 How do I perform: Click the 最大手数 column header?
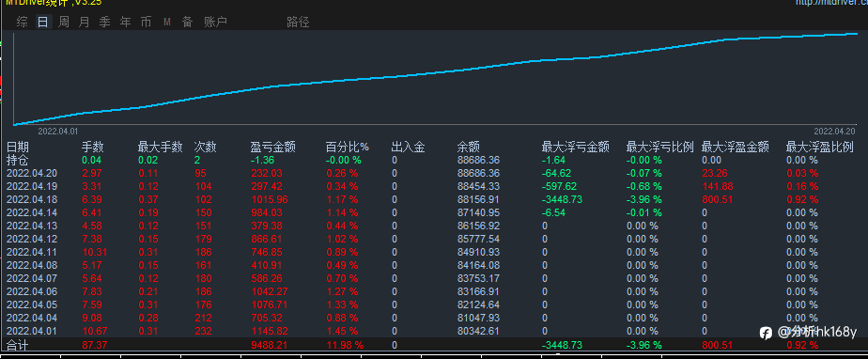tap(160, 147)
